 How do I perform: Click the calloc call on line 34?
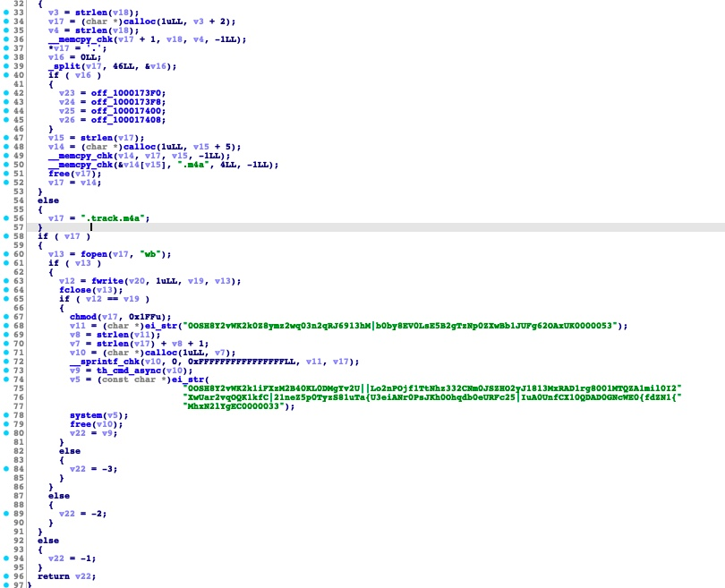point(140,21)
